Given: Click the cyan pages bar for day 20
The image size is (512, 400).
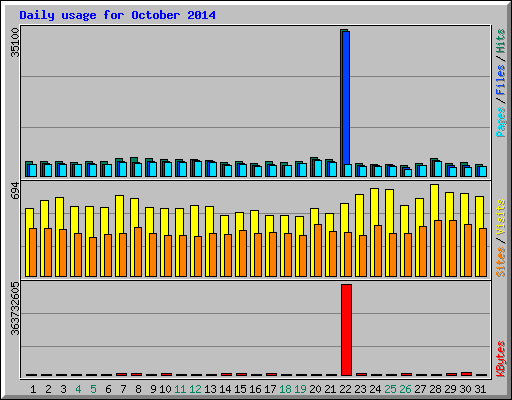Looking at the screenshot, I should 318,168.
